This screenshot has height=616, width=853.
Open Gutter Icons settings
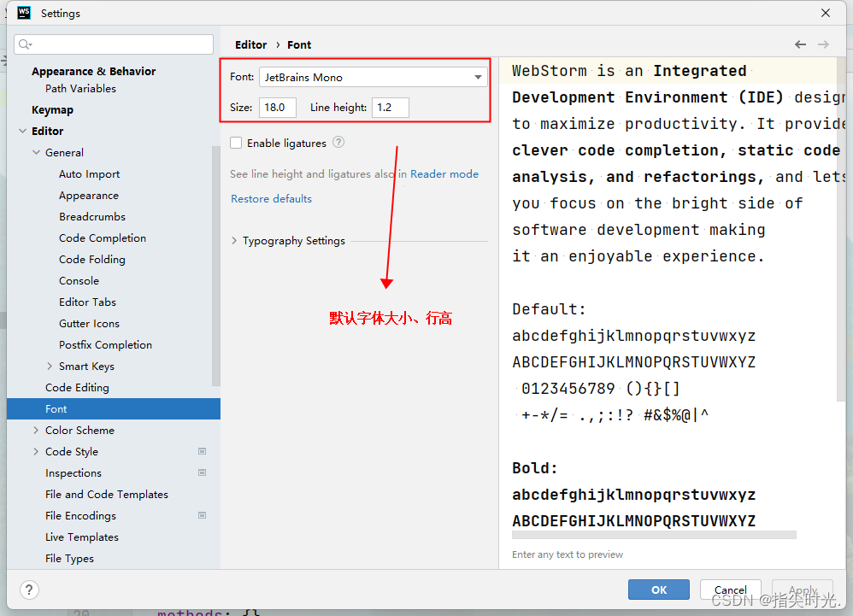coord(89,324)
